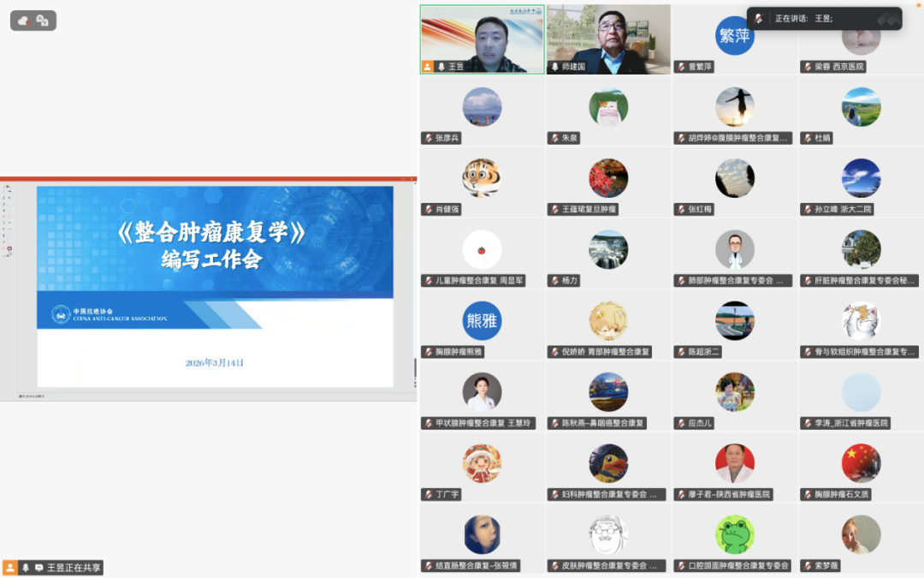
Task: Click the red maple avatar of 王蕴珺复旦肿瘤
Action: [609, 178]
